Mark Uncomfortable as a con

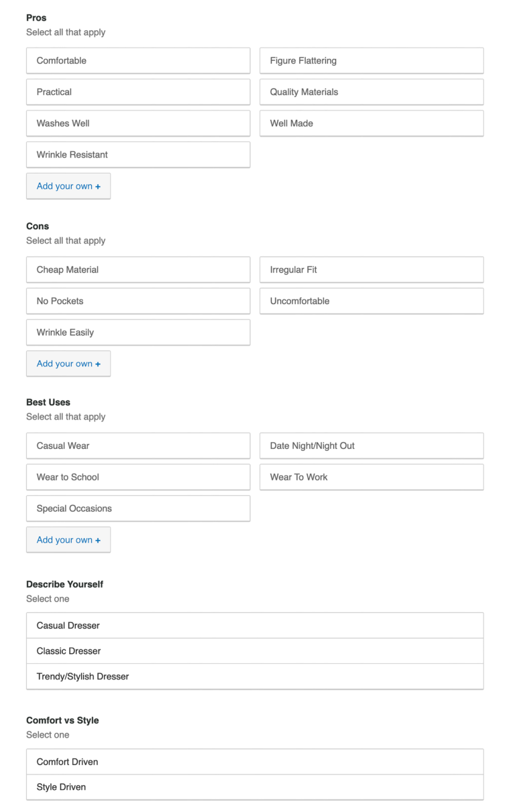(x=371, y=301)
